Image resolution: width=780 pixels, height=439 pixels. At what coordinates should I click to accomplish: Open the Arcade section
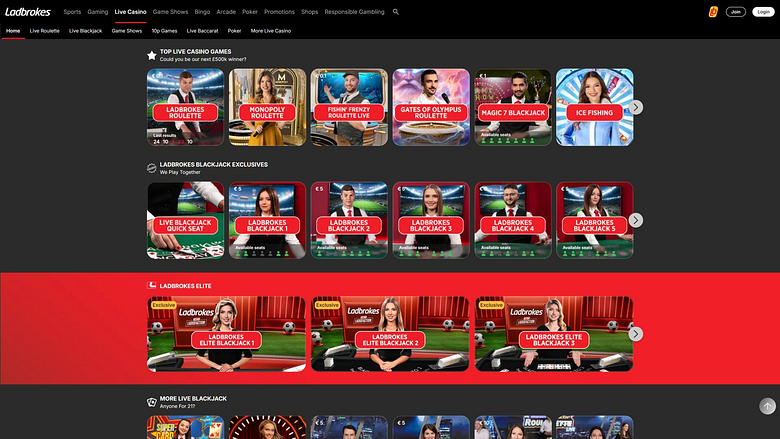[x=226, y=12]
